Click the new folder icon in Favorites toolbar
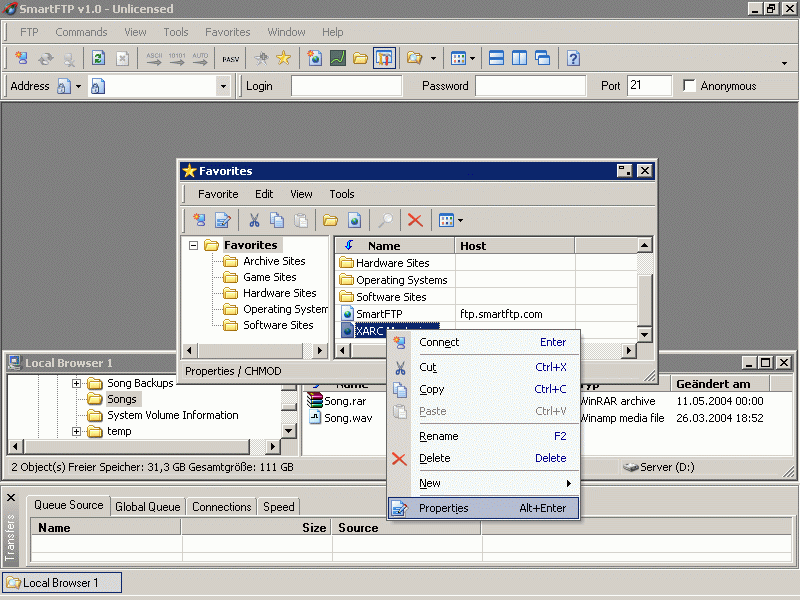The width and height of the screenshot is (800, 600). coord(330,220)
